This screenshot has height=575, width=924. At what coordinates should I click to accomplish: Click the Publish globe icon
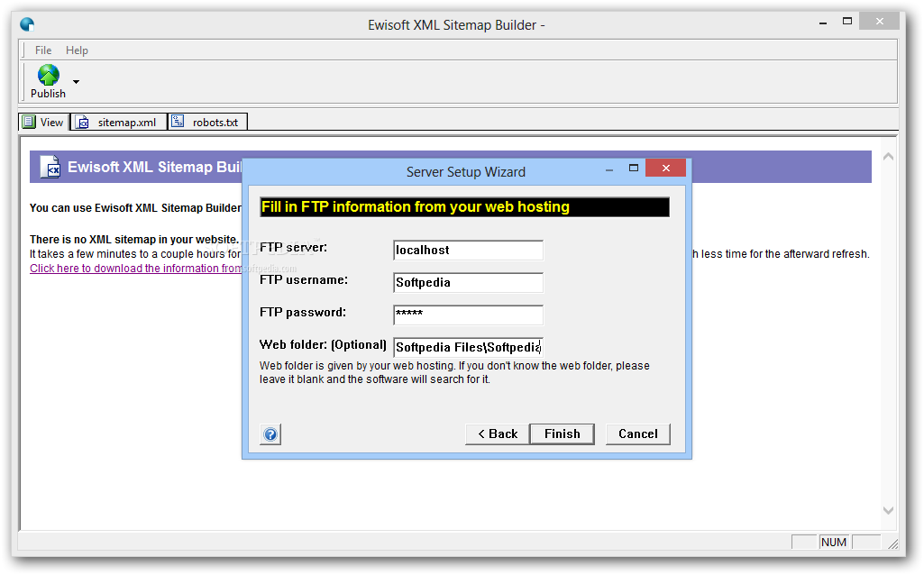(x=49, y=76)
